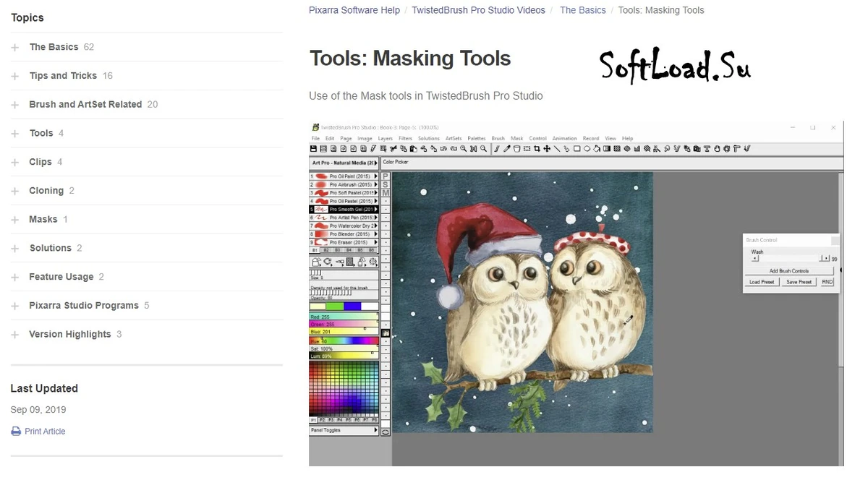Click the gear brush settings icon
This screenshot has width=868, height=493.
pyautogui.click(x=373, y=262)
